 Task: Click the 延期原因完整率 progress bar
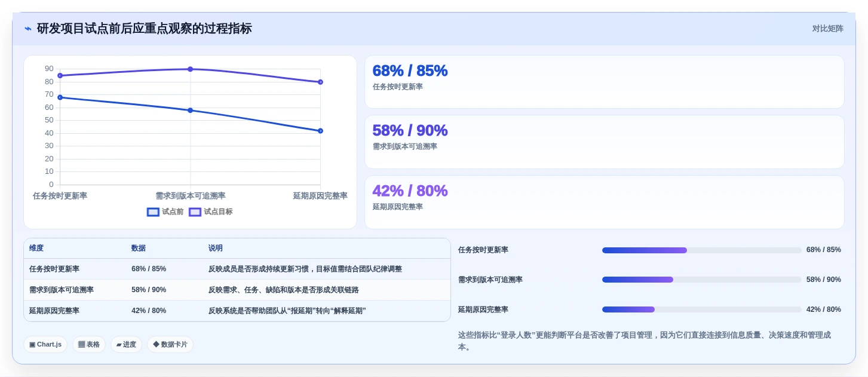pyautogui.click(x=702, y=309)
